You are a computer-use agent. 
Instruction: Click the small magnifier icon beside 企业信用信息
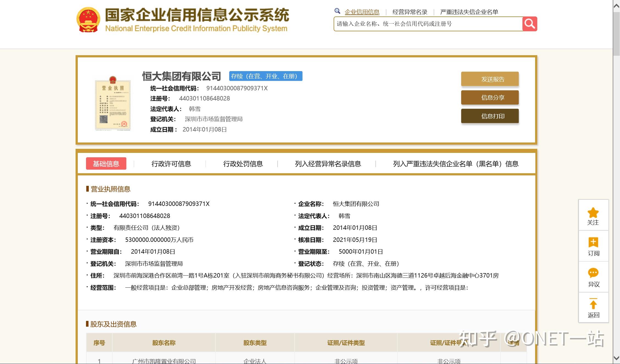(337, 11)
